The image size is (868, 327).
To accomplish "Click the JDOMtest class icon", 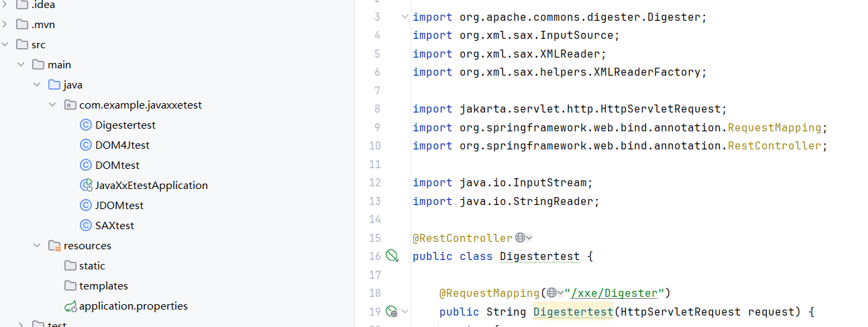I will point(85,205).
